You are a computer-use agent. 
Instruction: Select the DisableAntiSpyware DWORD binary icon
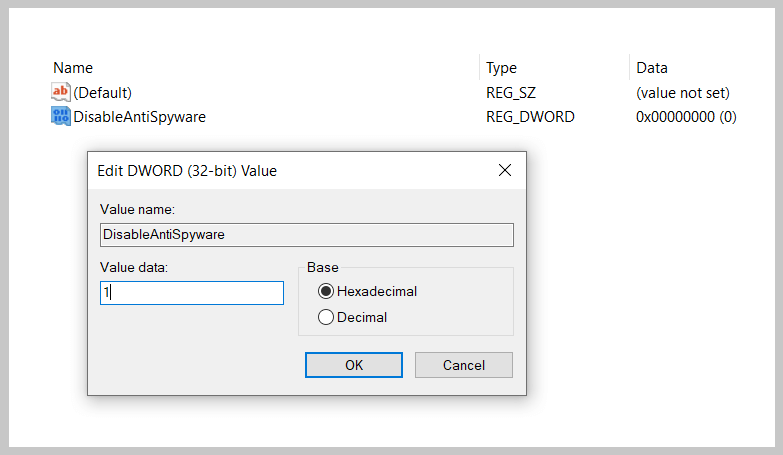tap(60, 116)
